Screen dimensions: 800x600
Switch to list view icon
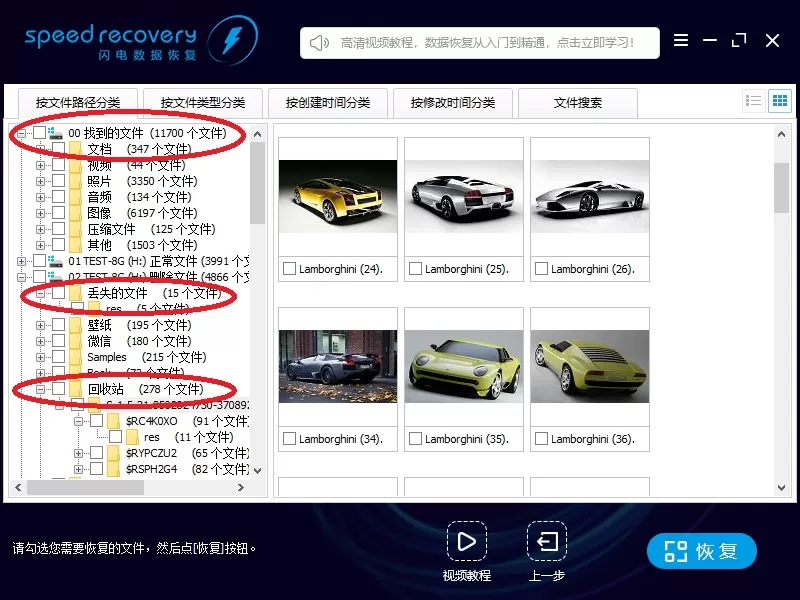[753, 101]
